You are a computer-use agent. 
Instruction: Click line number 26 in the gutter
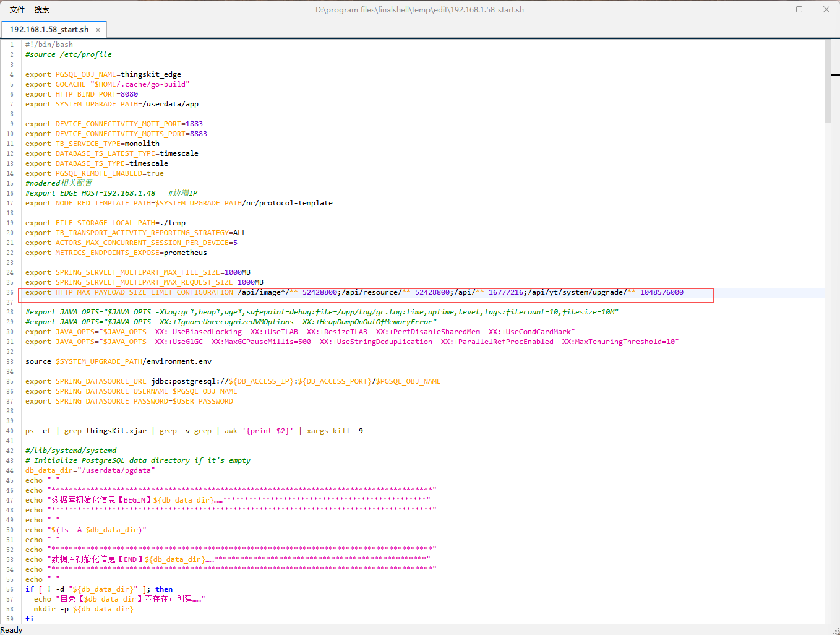click(x=10, y=292)
